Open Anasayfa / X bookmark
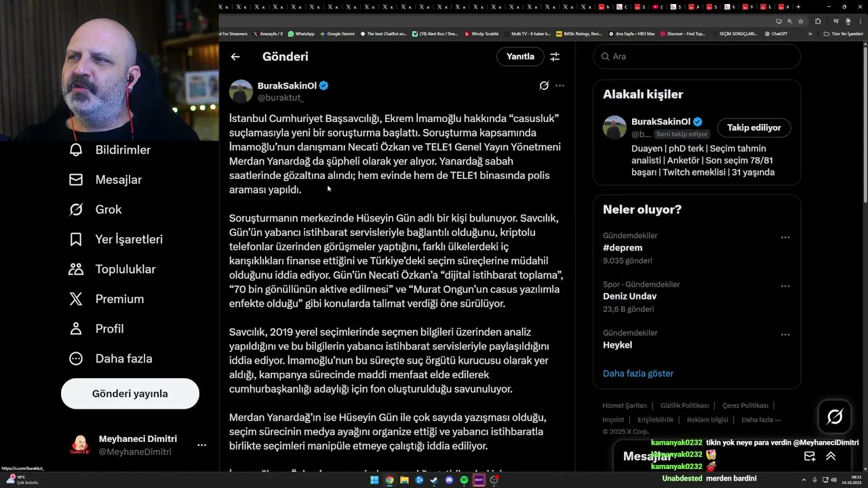Screen dimensions: 868x488 pos(268,33)
